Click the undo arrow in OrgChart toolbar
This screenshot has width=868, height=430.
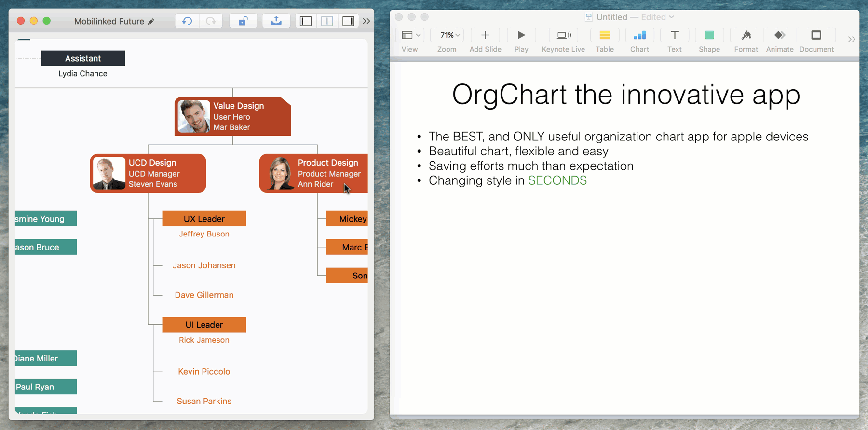(187, 21)
